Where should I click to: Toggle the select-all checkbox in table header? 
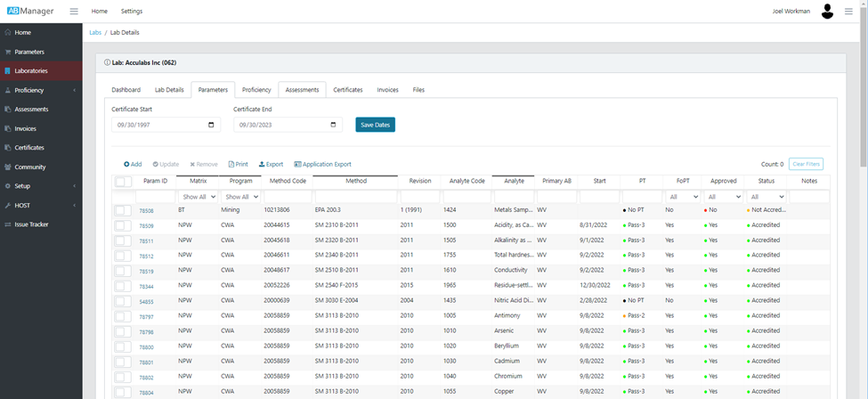tap(124, 182)
